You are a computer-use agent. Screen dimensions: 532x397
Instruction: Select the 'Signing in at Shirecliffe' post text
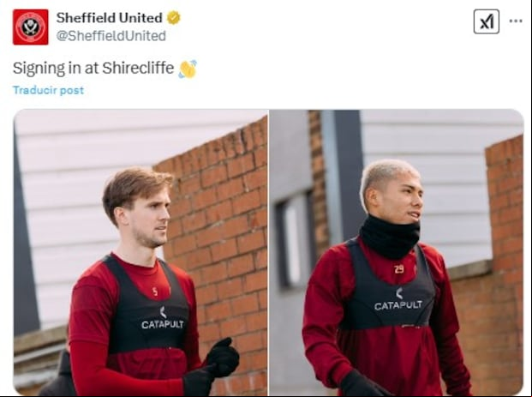93,69
